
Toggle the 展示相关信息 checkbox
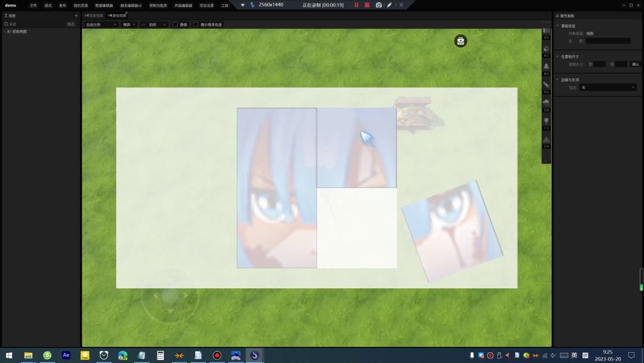click(x=196, y=24)
